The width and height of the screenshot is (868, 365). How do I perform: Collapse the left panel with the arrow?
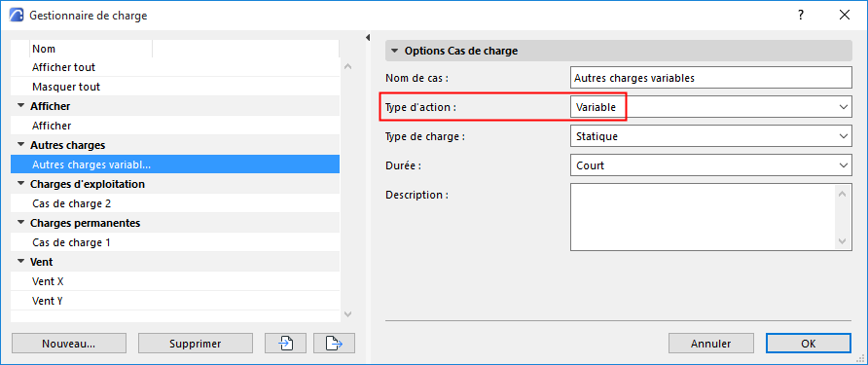367,38
